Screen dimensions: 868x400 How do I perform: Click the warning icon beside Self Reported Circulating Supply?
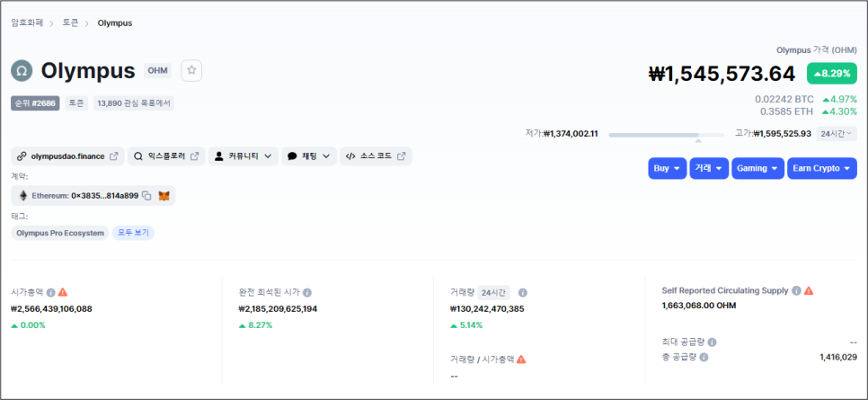[809, 290]
